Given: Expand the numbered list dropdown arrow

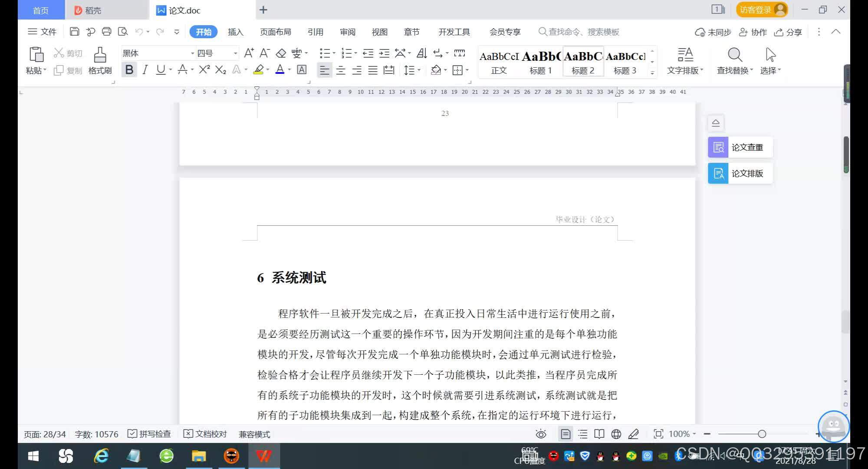Looking at the screenshot, I should click(355, 53).
